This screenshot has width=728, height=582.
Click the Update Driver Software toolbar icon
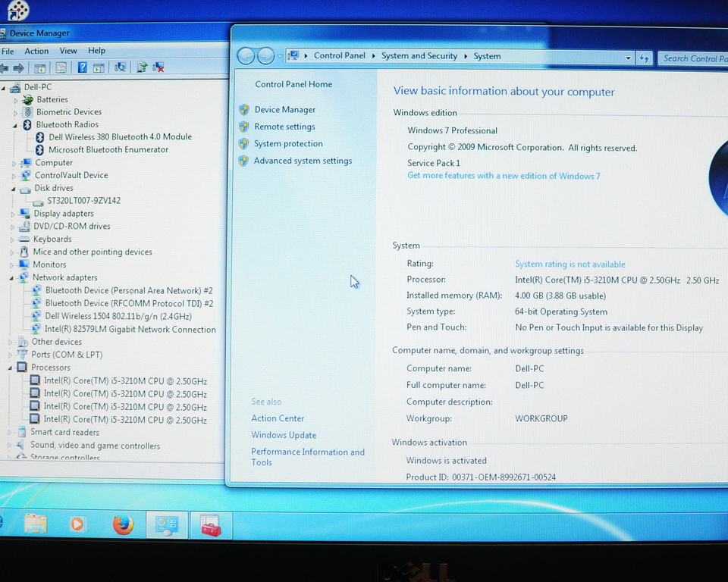[x=142, y=67]
